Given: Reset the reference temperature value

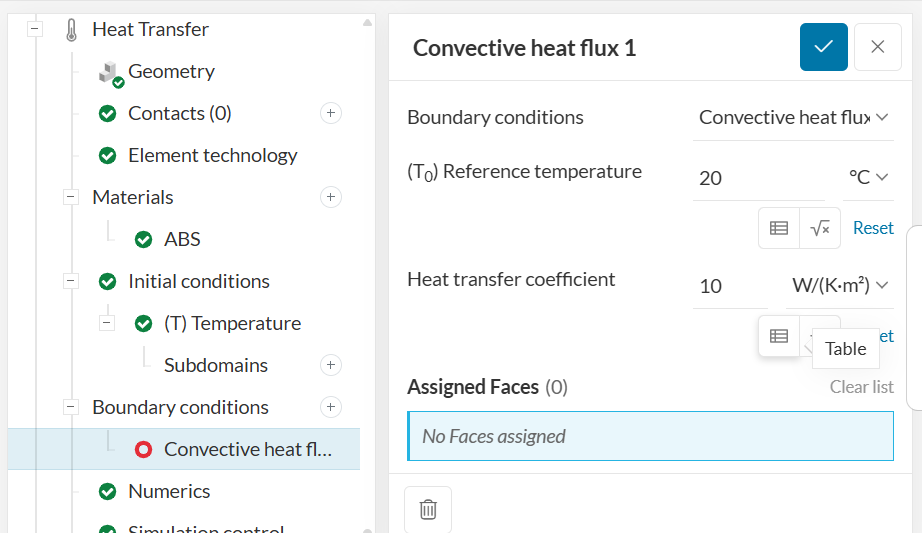Looking at the screenshot, I should coord(873,228).
